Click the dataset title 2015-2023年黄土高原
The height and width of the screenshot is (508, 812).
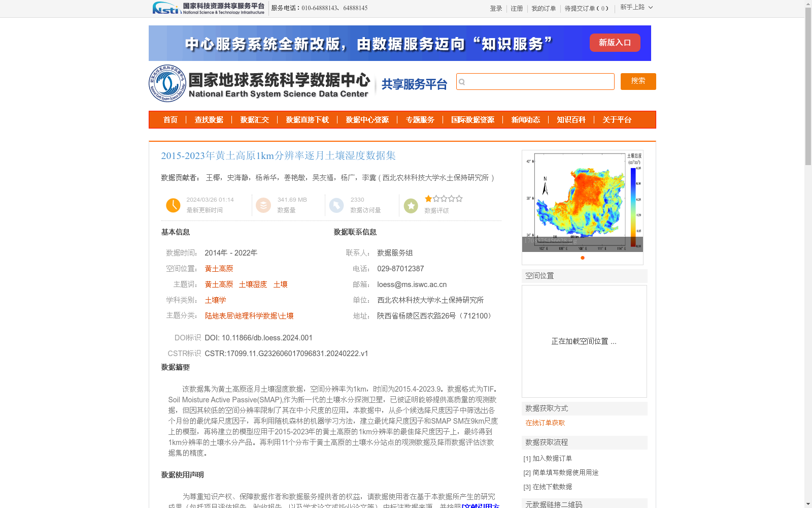[278, 155]
